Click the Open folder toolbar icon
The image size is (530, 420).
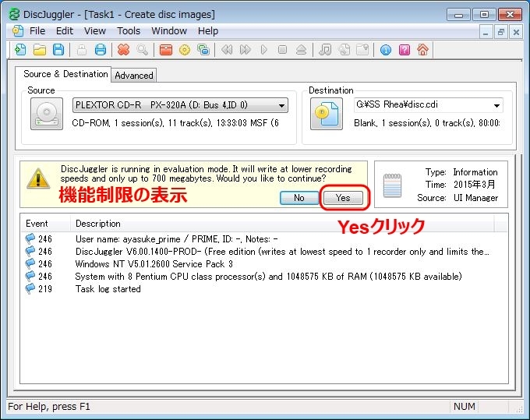[40, 50]
